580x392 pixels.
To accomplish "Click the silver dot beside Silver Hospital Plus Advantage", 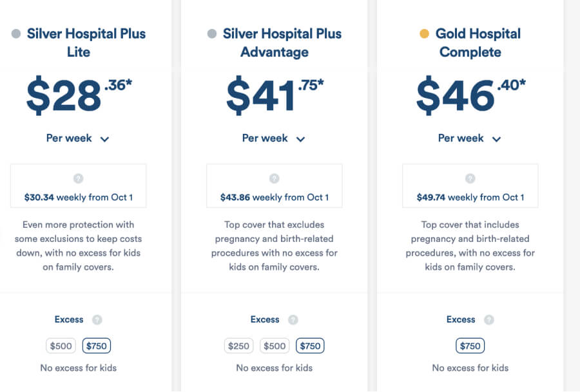I will (x=211, y=33).
